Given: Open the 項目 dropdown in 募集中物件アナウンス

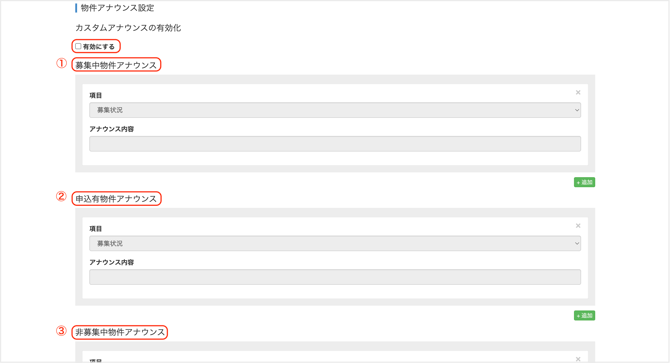Looking at the screenshot, I should point(335,110).
